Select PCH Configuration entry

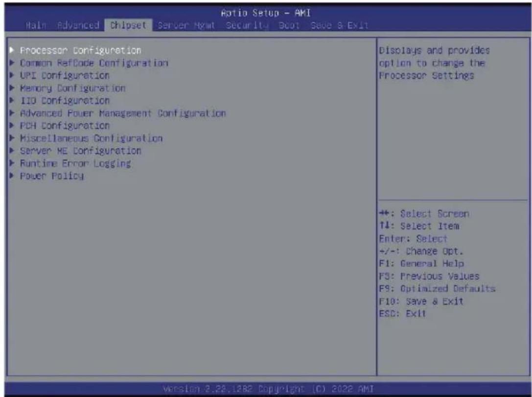[65, 126]
